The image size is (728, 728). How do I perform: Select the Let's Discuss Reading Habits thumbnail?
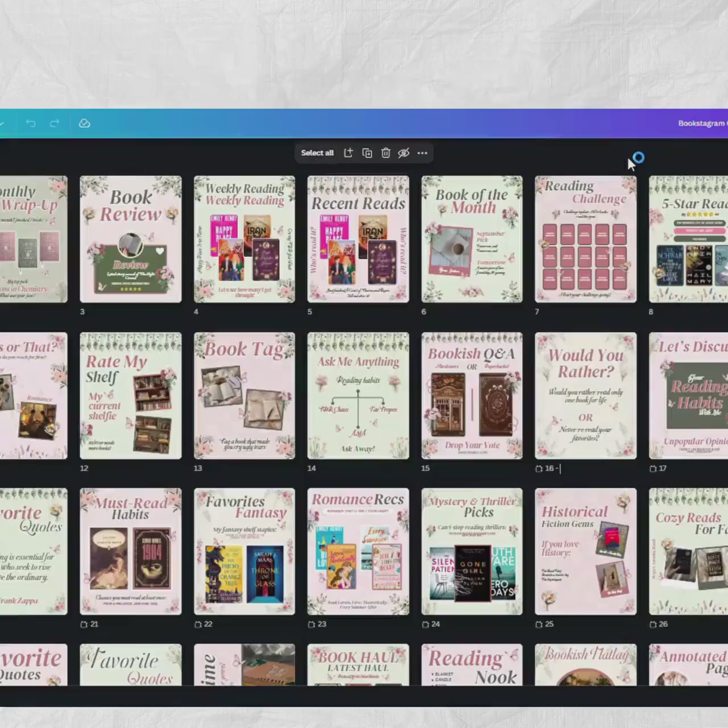(x=689, y=395)
